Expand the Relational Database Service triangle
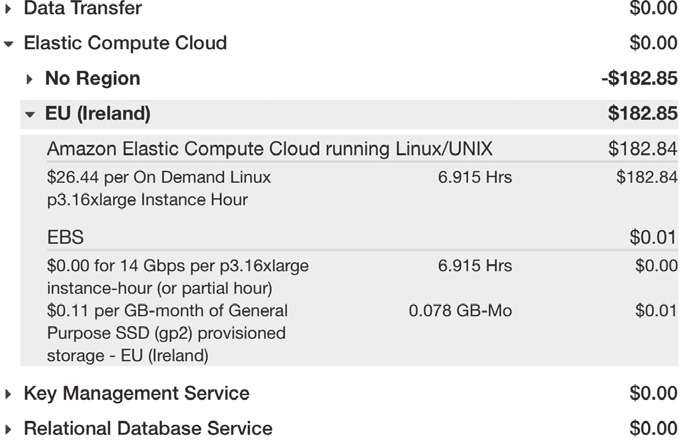 [x=9, y=429]
